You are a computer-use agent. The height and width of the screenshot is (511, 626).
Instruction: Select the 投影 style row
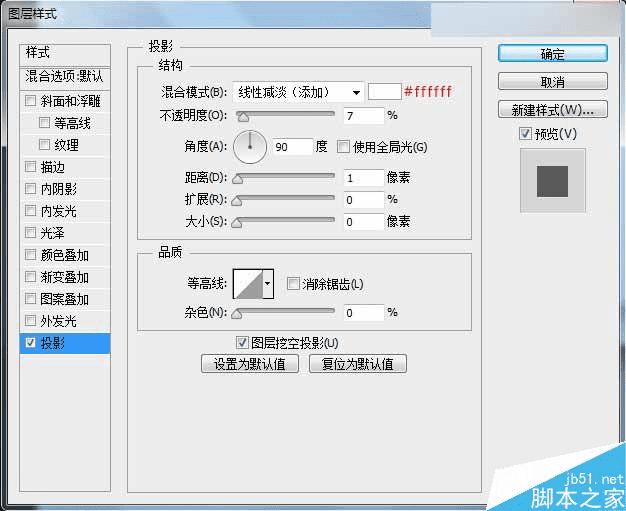(65, 343)
